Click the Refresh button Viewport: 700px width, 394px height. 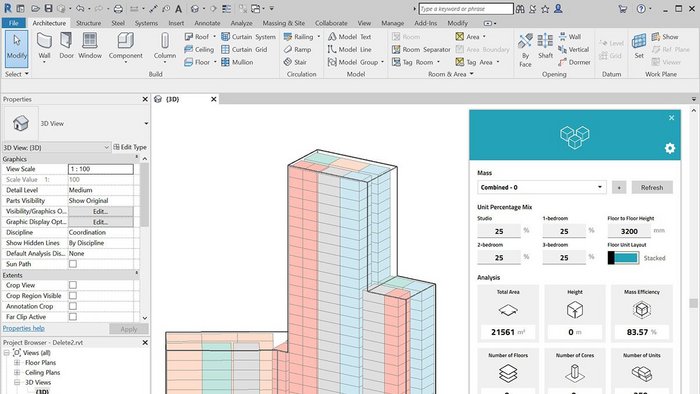coord(652,187)
